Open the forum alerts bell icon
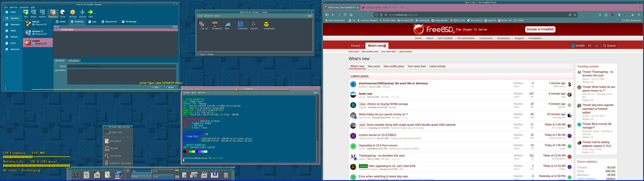 pyautogui.click(x=597, y=46)
